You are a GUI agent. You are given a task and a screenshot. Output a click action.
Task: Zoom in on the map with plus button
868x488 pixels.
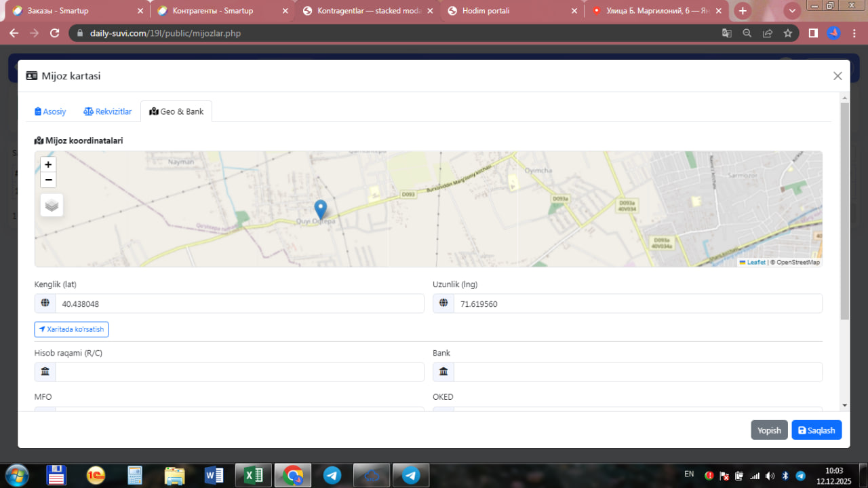(48, 164)
